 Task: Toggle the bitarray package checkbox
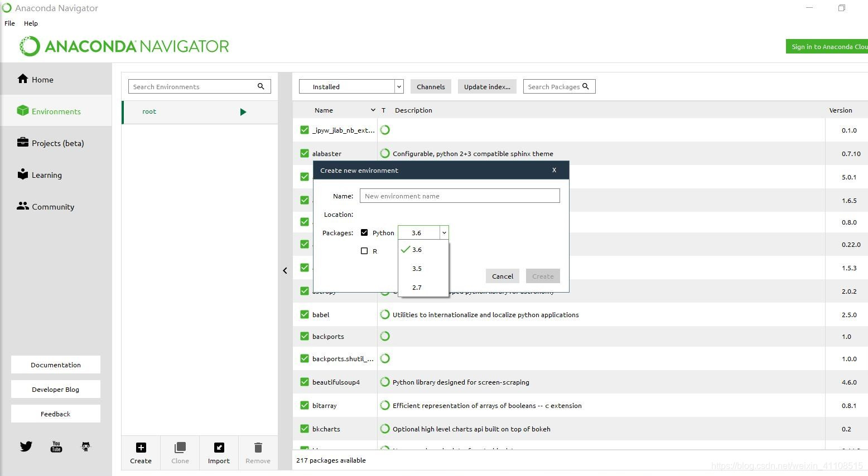pyautogui.click(x=305, y=405)
